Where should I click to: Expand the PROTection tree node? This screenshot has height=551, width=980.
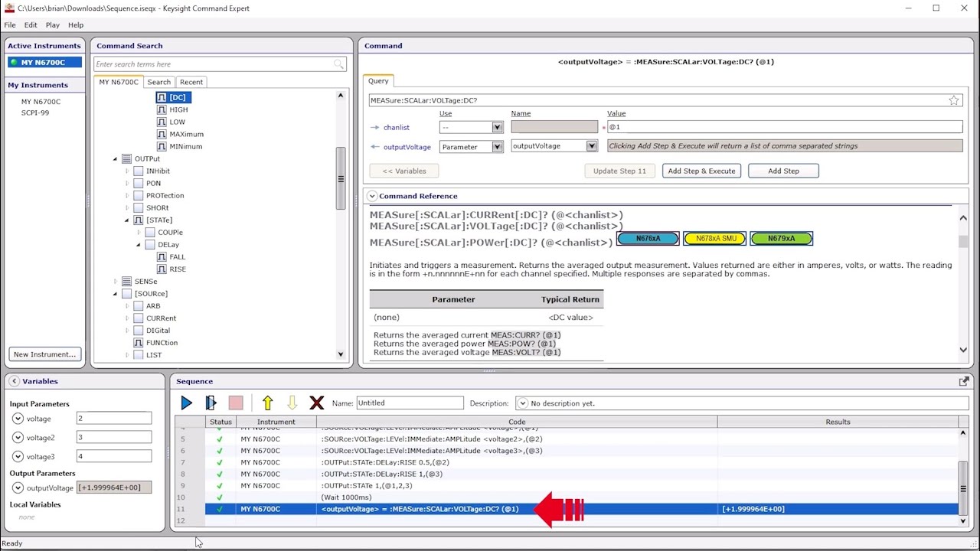point(127,196)
